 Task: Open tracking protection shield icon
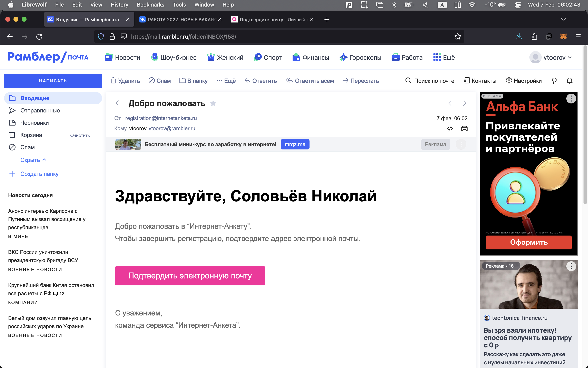coord(101,37)
